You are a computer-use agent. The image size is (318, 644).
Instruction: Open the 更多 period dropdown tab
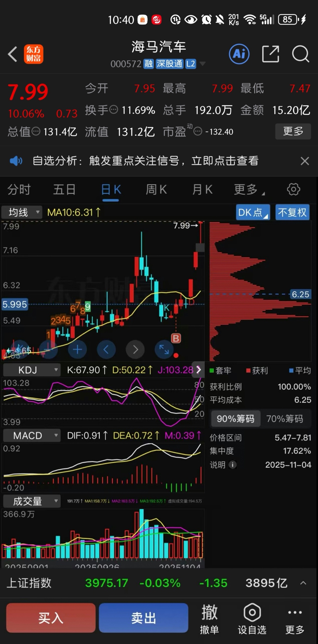(x=249, y=190)
